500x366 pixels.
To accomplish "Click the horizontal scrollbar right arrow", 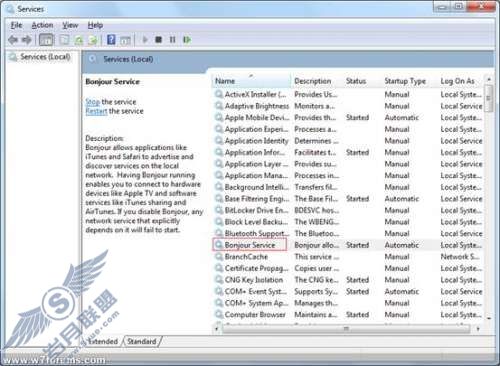I will point(478,329).
